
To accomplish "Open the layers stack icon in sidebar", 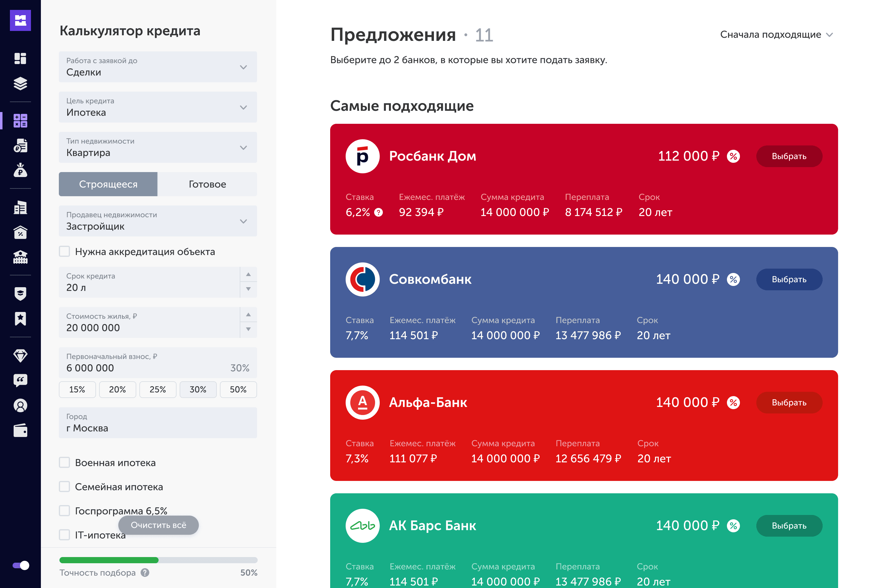I will pyautogui.click(x=20, y=83).
